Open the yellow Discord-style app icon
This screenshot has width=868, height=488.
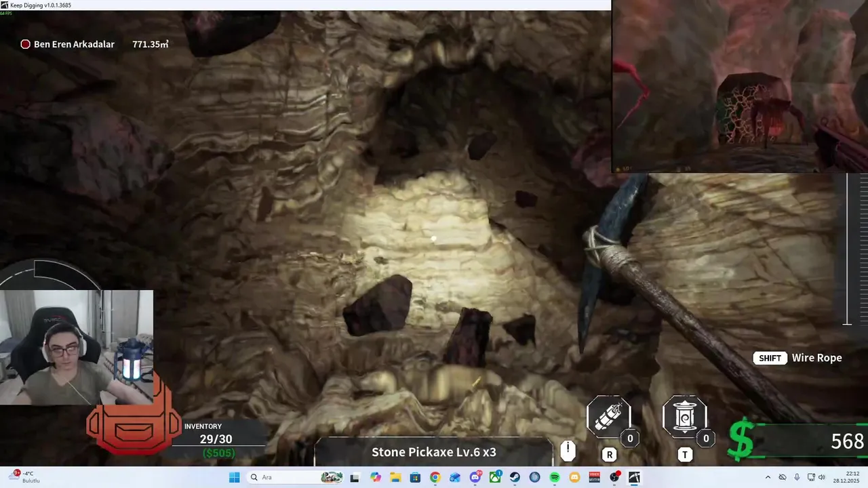575,477
